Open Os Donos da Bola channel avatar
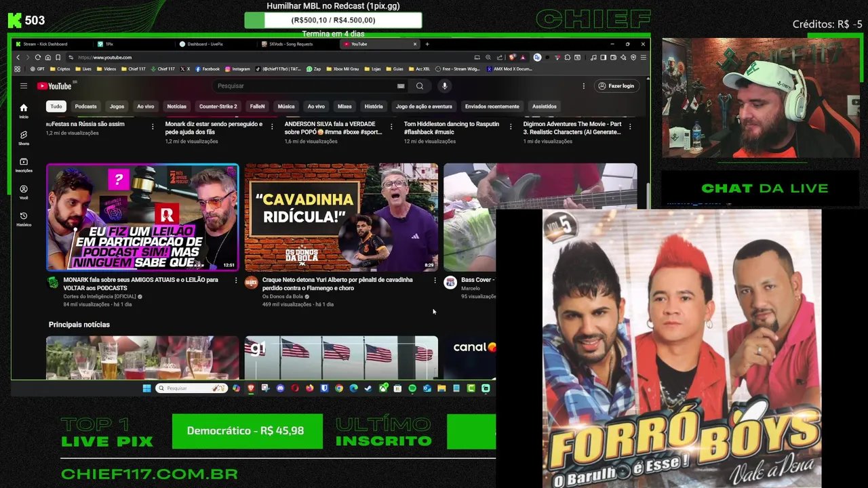This screenshot has width=868, height=488. point(251,283)
